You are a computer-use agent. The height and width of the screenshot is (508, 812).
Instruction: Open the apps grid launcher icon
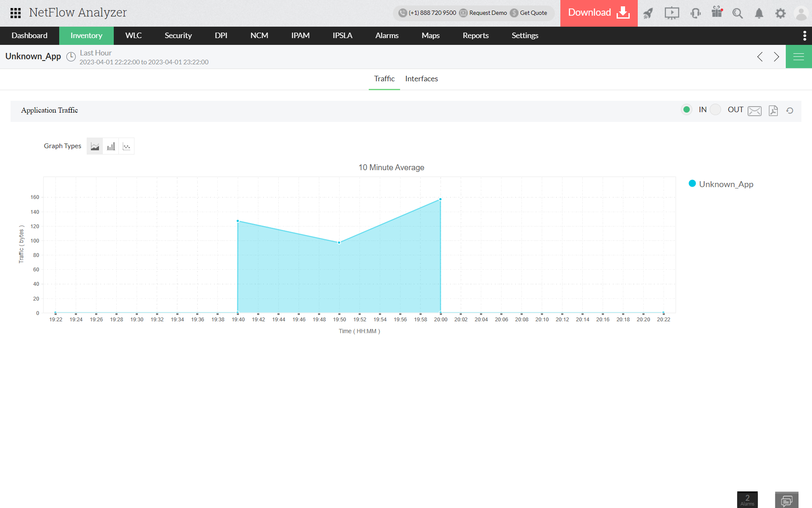click(16, 13)
